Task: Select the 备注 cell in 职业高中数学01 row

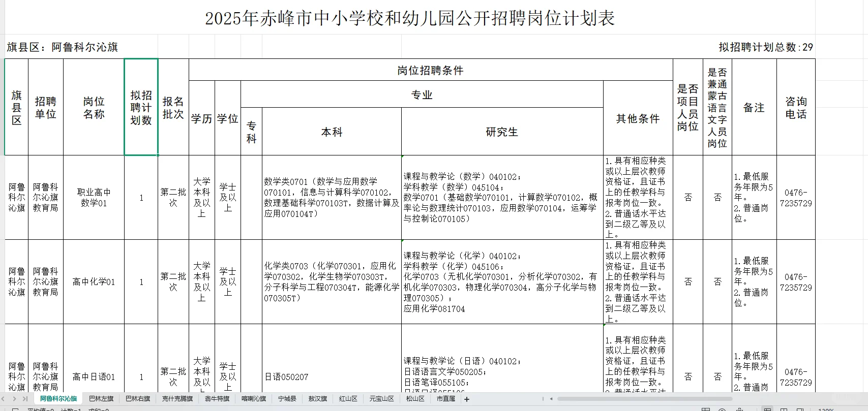Action: pyautogui.click(x=754, y=198)
